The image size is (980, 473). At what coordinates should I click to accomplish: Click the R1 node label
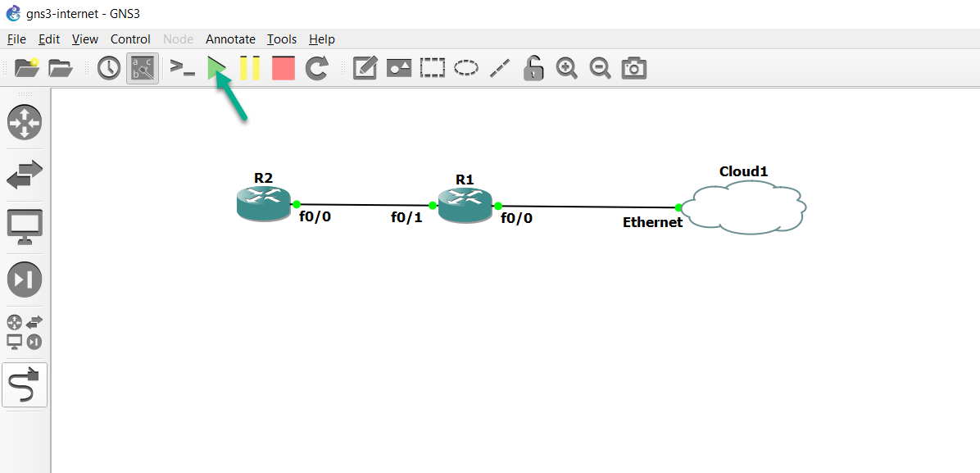pyautogui.click(x=465, y=180)
